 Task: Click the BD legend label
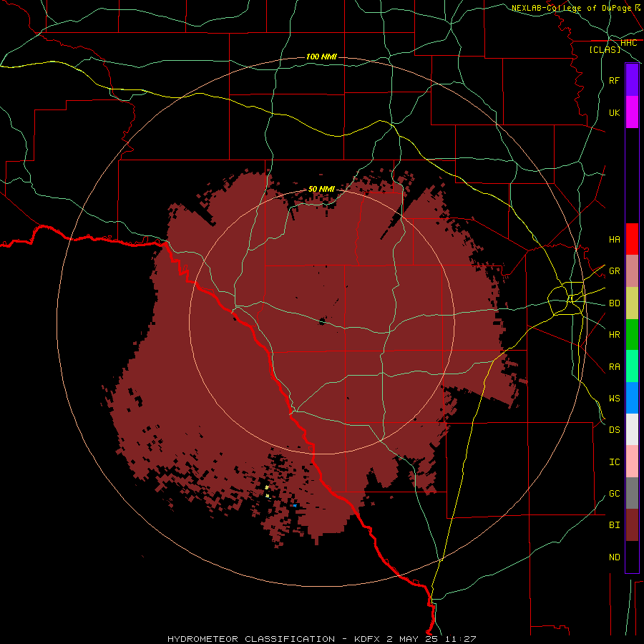[615, 303]
